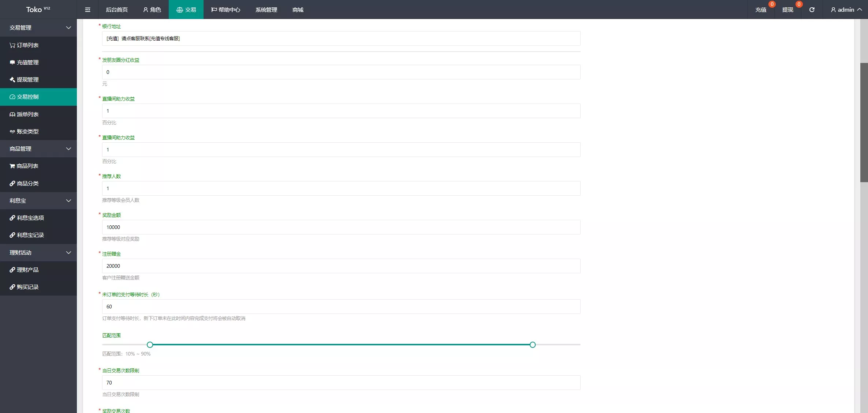Click the right handle of 匹配范围 slider
The width and height of the screenshot is (868, 413).
click(532, 345)
